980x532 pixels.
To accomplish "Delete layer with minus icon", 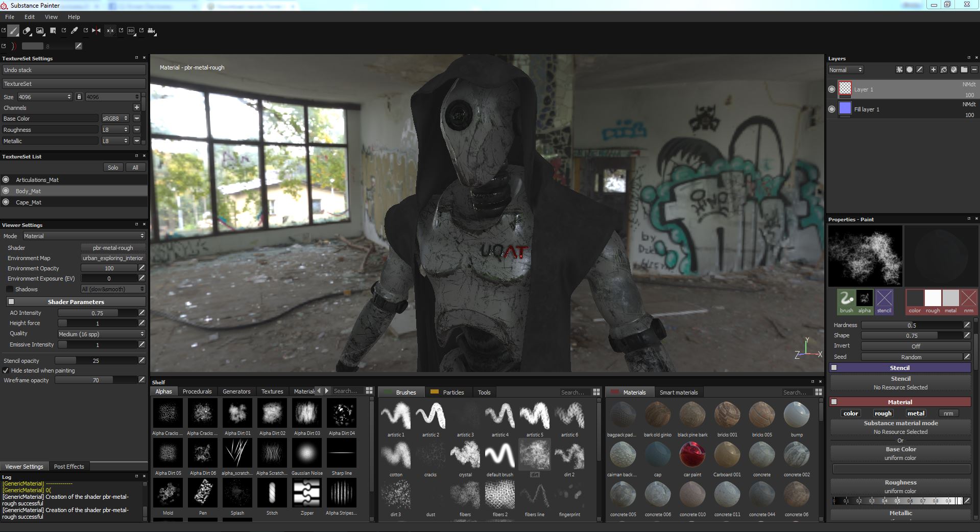I will pos(974,70).
